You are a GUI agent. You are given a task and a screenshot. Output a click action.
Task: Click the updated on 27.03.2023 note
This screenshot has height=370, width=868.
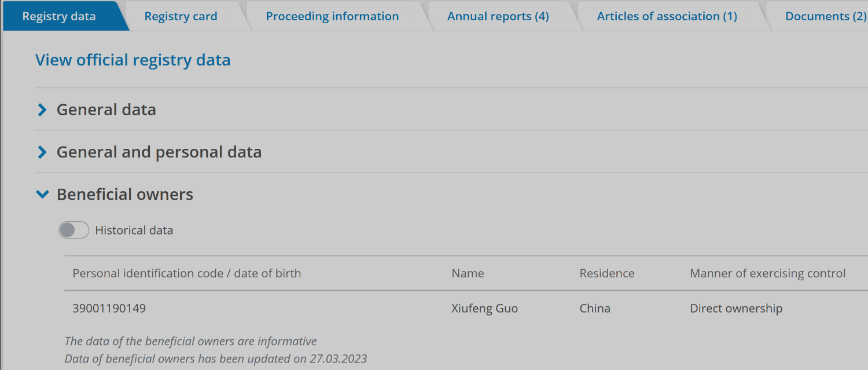click(x=216, y=359)
